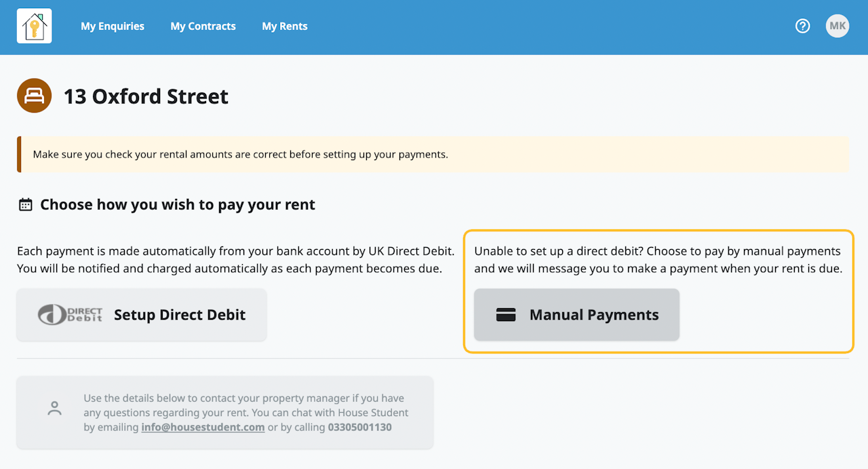The image size is (868, 469).
Task: Open the help question mark icon
Action: pos(802,26)
